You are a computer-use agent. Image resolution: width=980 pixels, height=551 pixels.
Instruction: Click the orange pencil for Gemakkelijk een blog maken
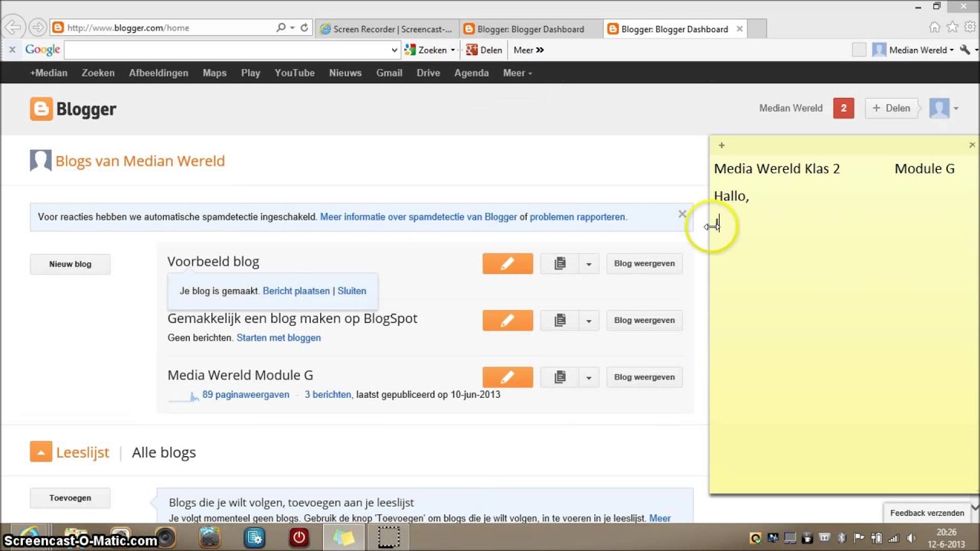click(x=508, y=320)
